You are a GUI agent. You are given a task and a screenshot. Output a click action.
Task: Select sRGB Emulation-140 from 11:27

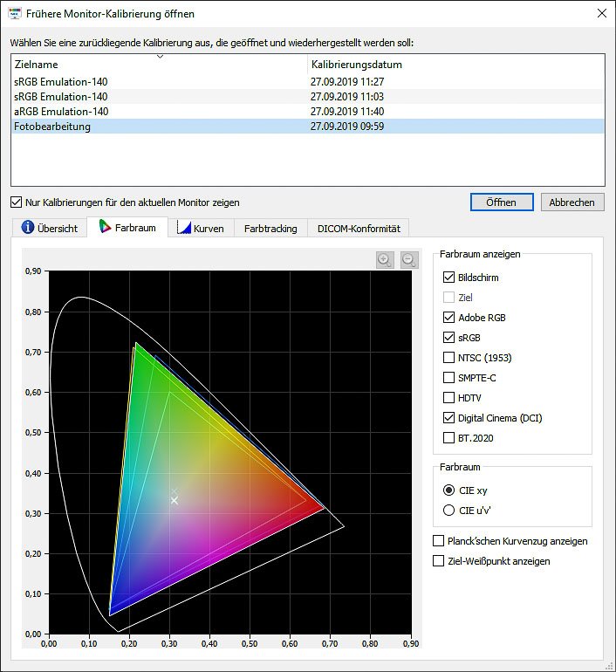(x=308, y=81)
